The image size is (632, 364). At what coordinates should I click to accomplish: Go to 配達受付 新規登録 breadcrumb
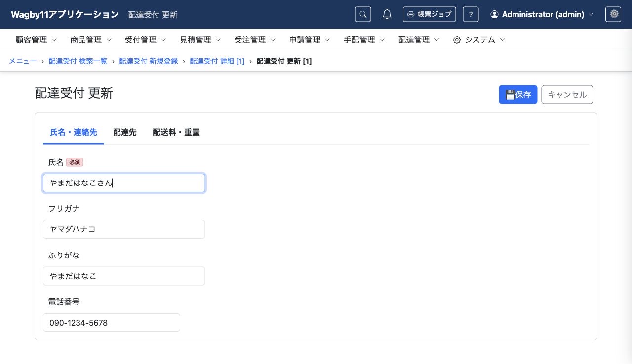pos(149,61)
